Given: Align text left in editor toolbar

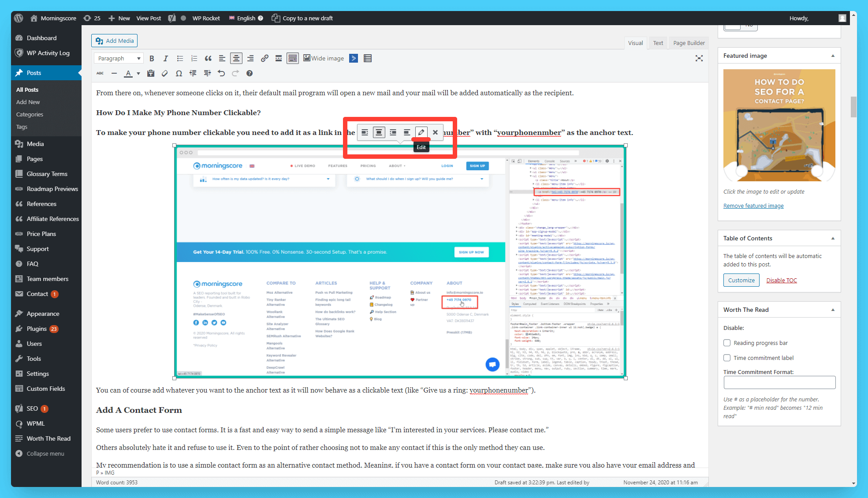Looking at the screenshot, I should 222,59.
